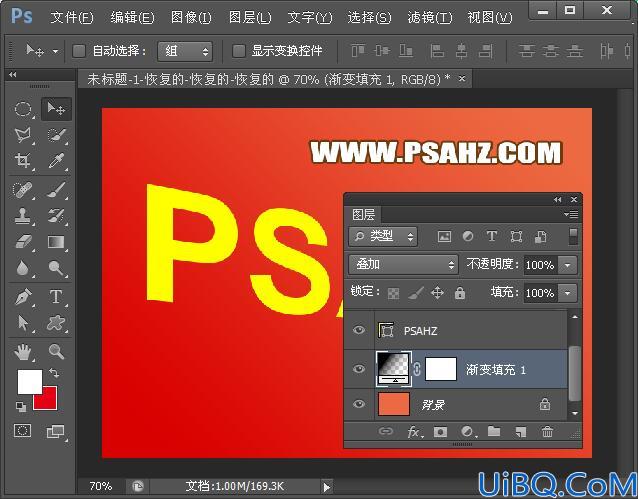Open the 不透明度 slider dropdown arrow
This screenshot has height=499, width=638.
pos(567,265)
